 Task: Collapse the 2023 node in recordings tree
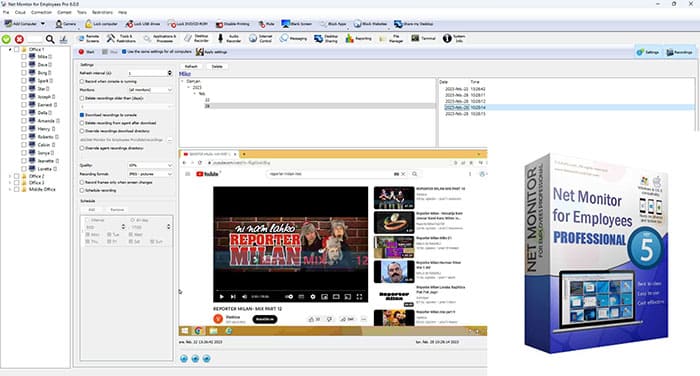188,88
